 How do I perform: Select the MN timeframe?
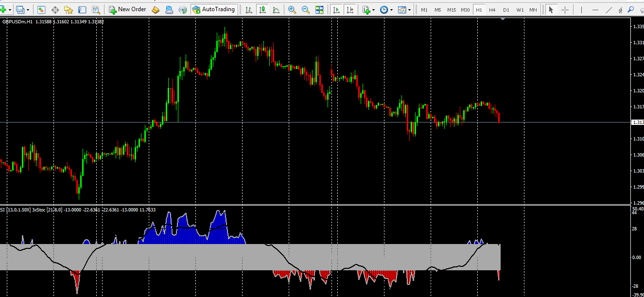pos(533,10)
